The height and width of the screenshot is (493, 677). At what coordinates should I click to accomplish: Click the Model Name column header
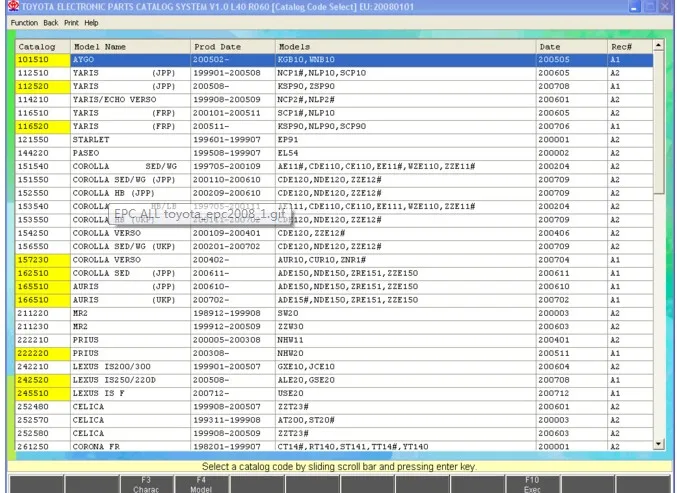coord(130,47)
